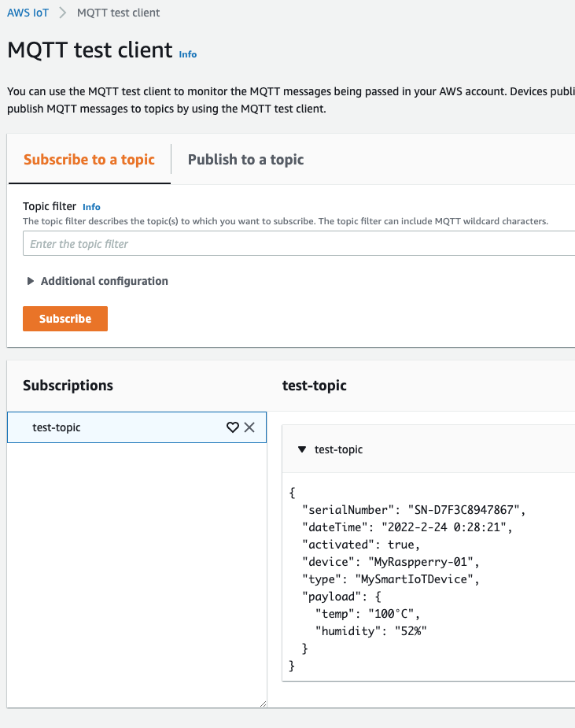Click the "temp": "100°C" line
Viewport: 575px width, 728px height.
[367, 614]
